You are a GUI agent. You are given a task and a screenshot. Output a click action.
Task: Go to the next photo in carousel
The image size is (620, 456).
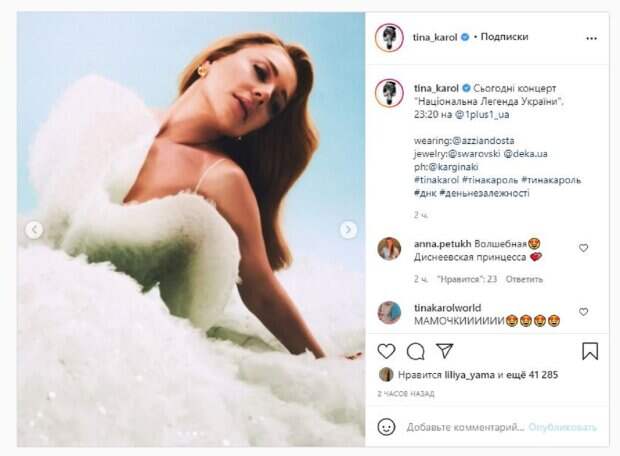coord(348,230)
